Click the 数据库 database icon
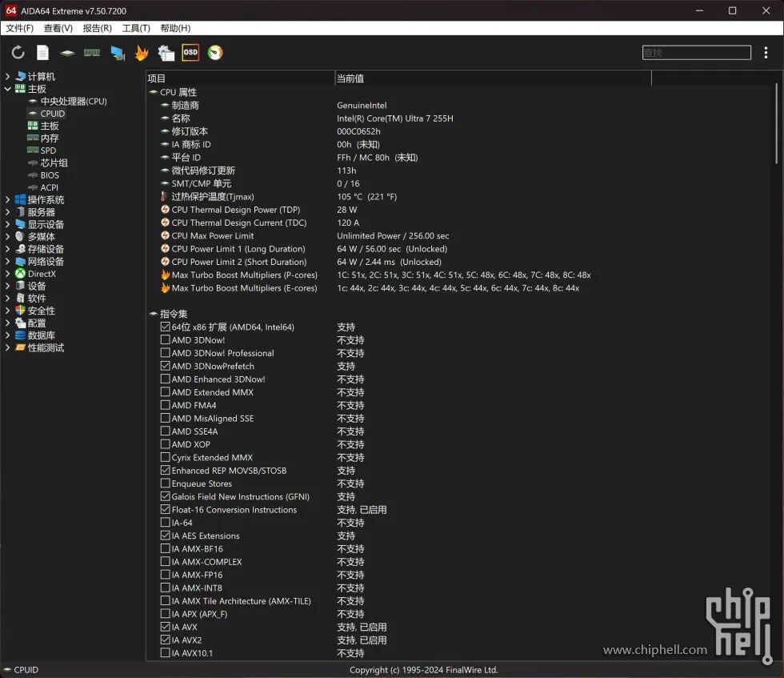The height and width of the screenshot is (678, 784). (20, 335)
